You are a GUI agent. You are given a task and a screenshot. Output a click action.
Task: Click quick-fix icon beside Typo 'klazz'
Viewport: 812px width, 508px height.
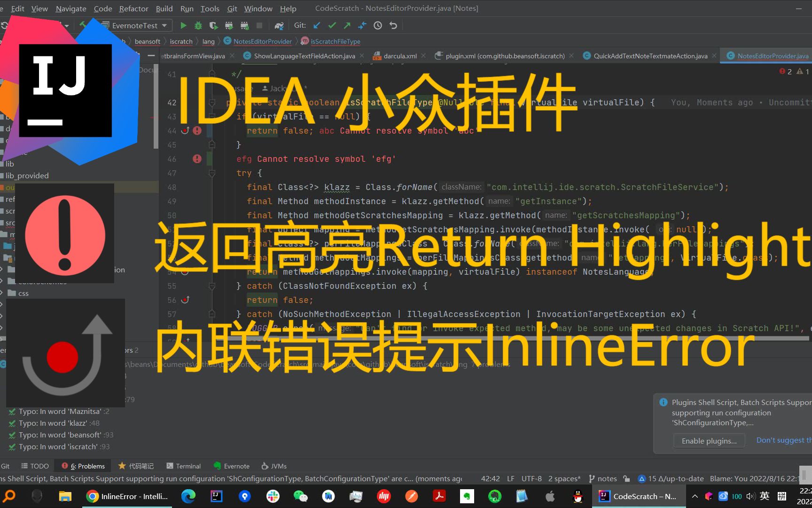[12, 423]
